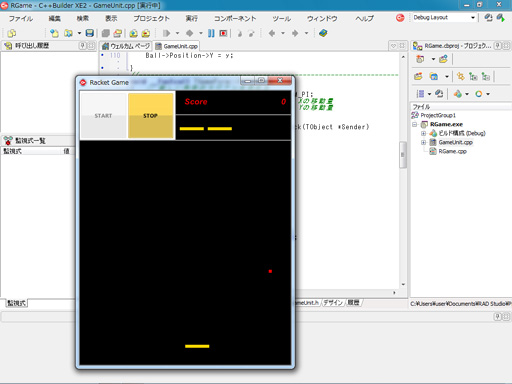Click the Save Desktop icon

pos(488,17)
